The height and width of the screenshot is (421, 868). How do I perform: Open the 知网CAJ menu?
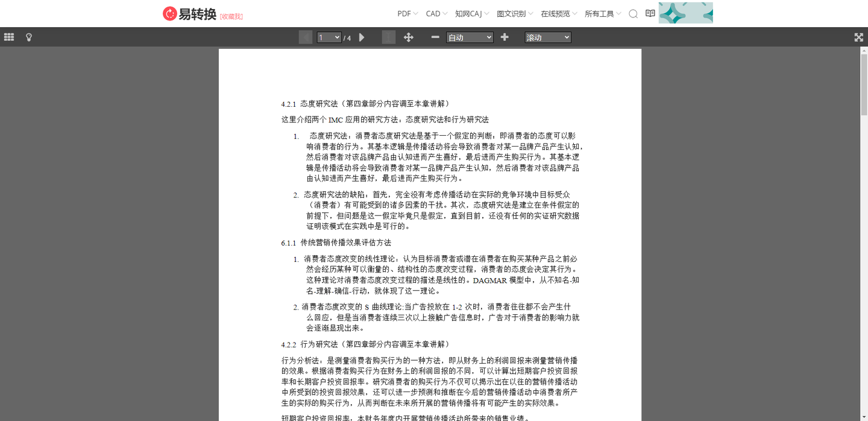click(471, 13)
